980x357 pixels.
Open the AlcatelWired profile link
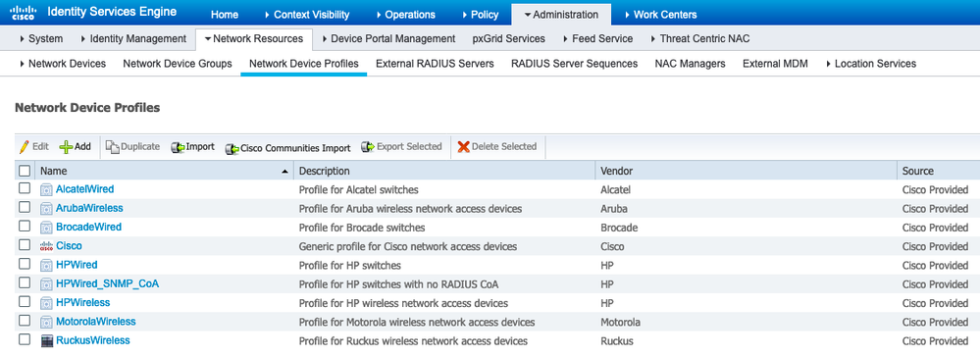point(85,189)
